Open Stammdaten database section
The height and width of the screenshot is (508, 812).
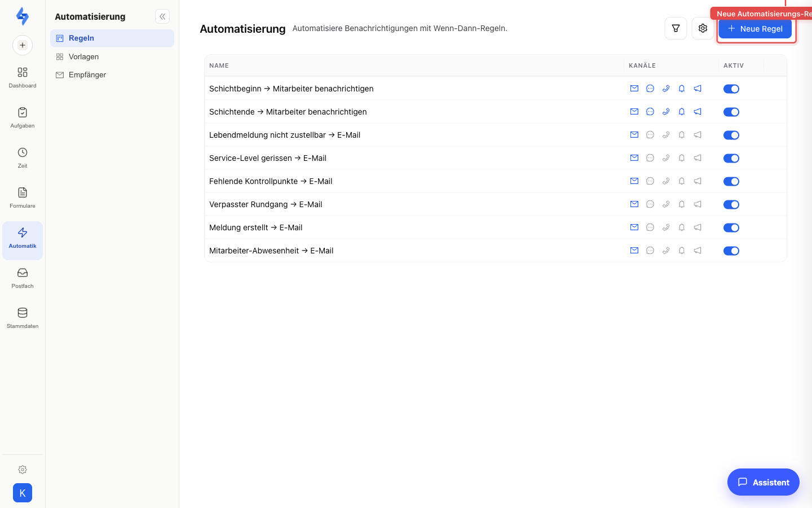23,318
